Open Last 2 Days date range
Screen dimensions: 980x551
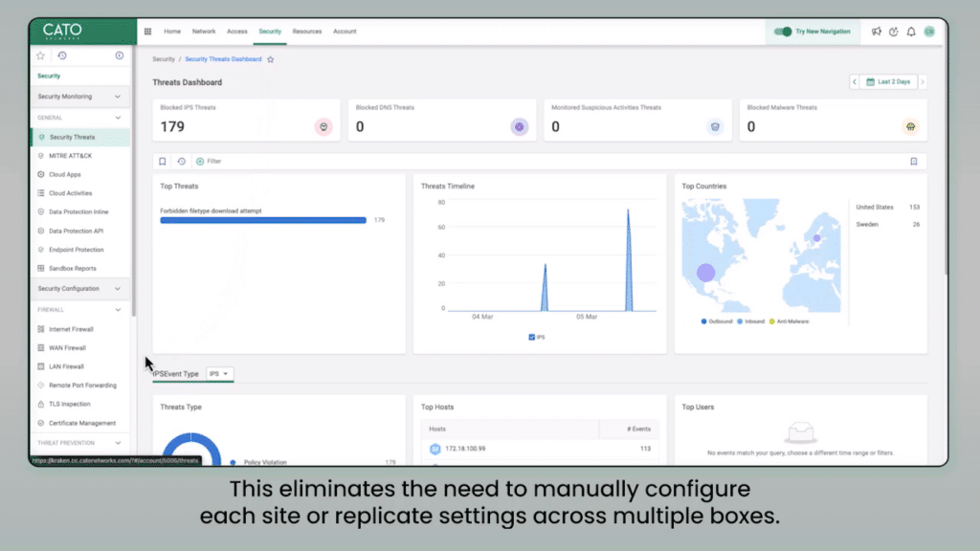(888, 82)
